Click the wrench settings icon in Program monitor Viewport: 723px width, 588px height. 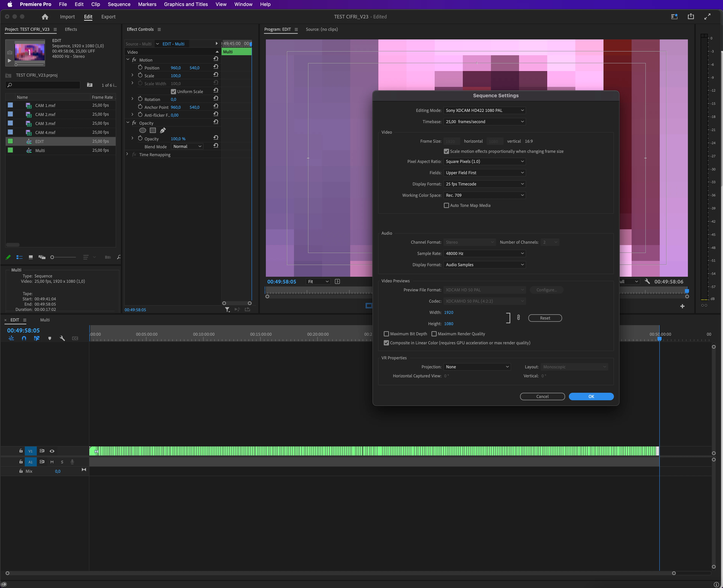tap(647, 281)
